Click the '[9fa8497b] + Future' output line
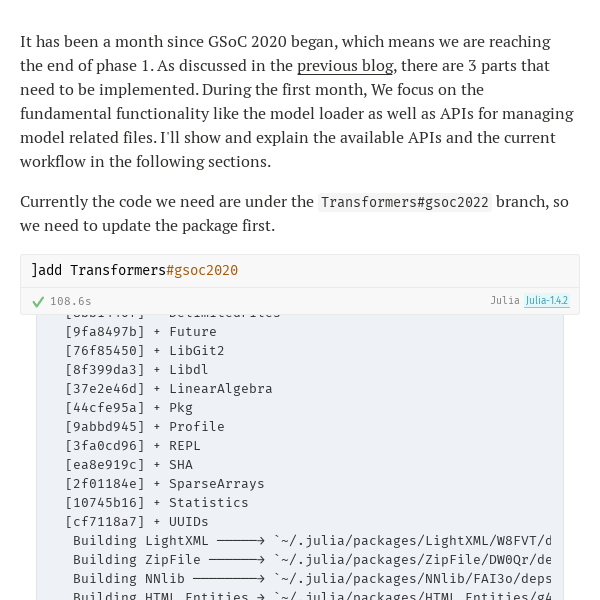 [141, 332]
